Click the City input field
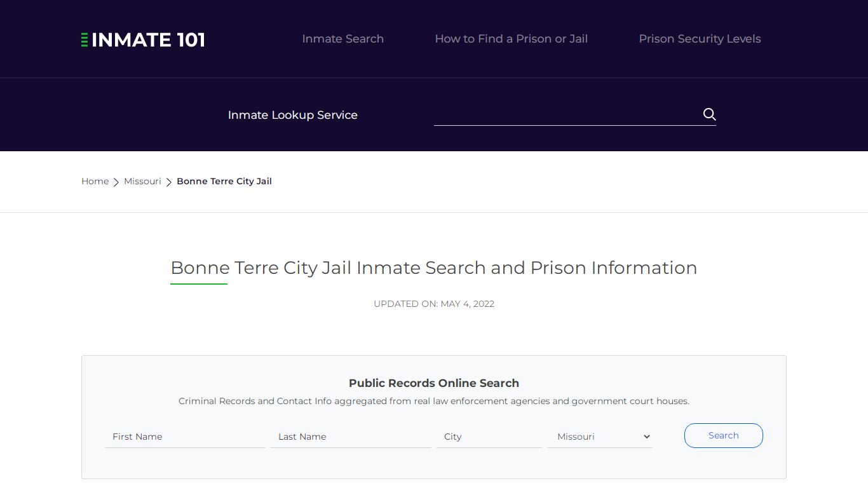 click(x=489, y=437)
